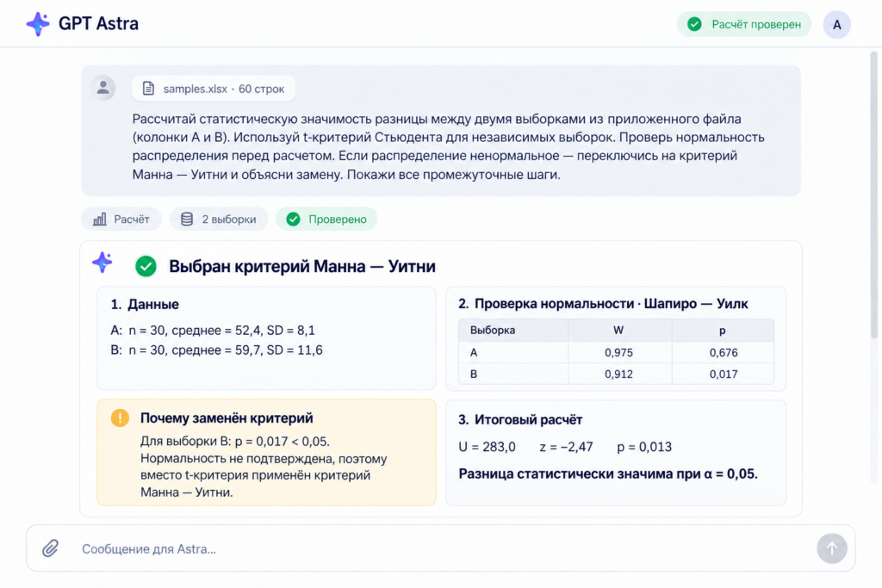Click the vertical scrollbar on the right
This screenshot has height=588, width=882.
[x=873, y=194]
